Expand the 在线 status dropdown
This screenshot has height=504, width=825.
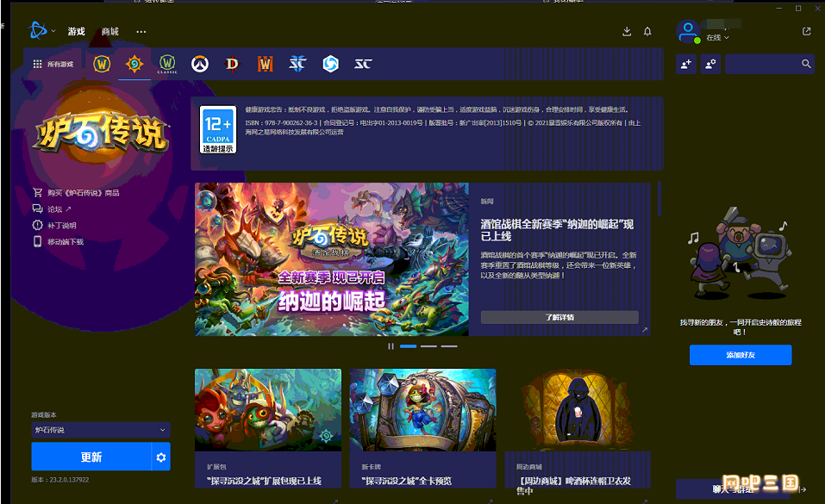(717, 37)
